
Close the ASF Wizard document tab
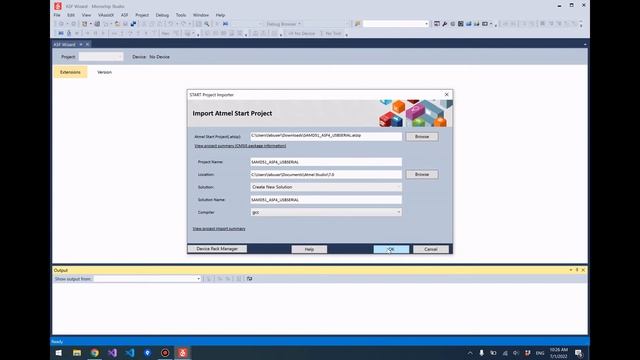(87, 44)
